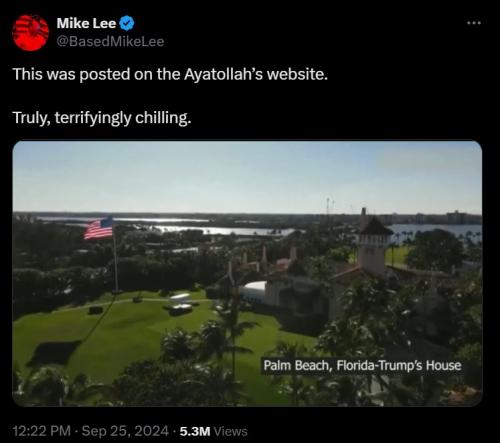
Task: Click the blue verified badge
Action: 127,23
